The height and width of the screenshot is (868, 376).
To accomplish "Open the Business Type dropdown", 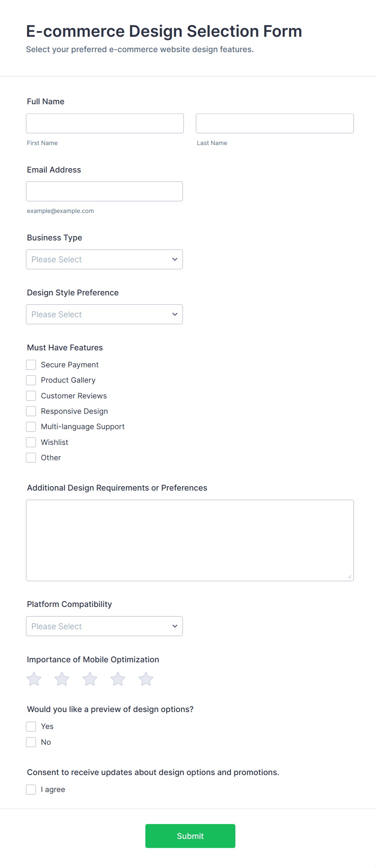I will (x=104, y=259).
